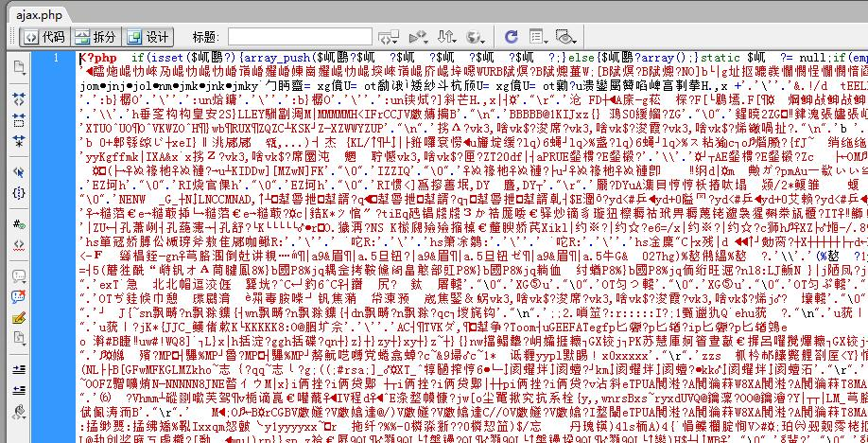Focus the 标题 title input field

tap(300, 37)
